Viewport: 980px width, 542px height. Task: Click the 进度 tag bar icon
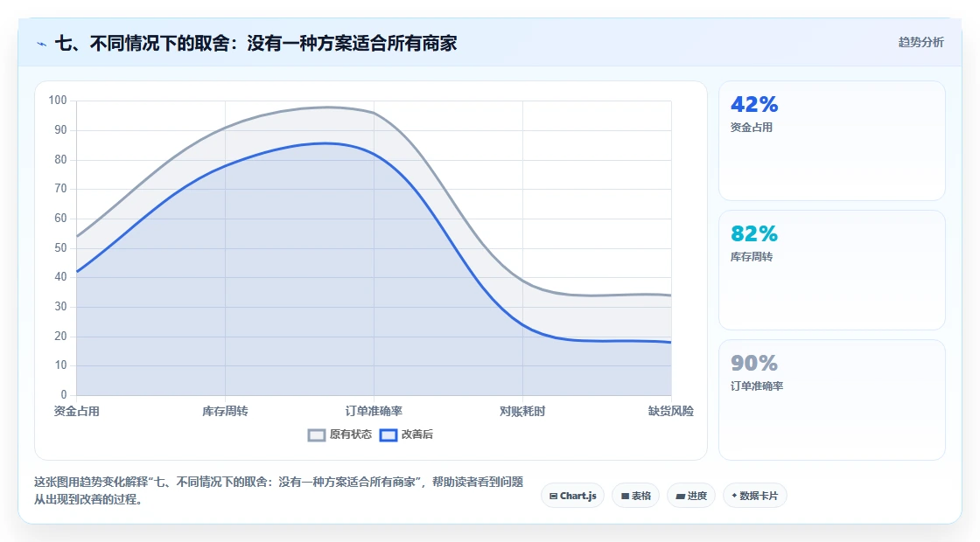coord(680,497)
